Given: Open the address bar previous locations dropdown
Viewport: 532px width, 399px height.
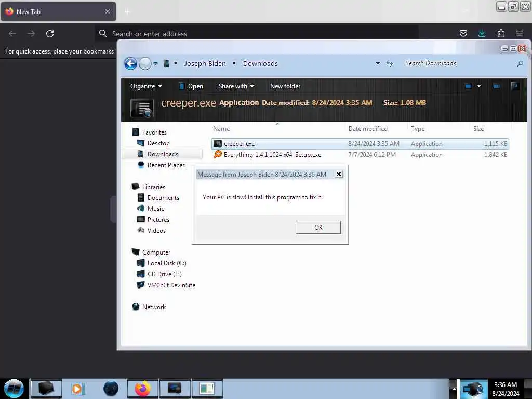Looking at the screenshot, I should coord(378,63).
